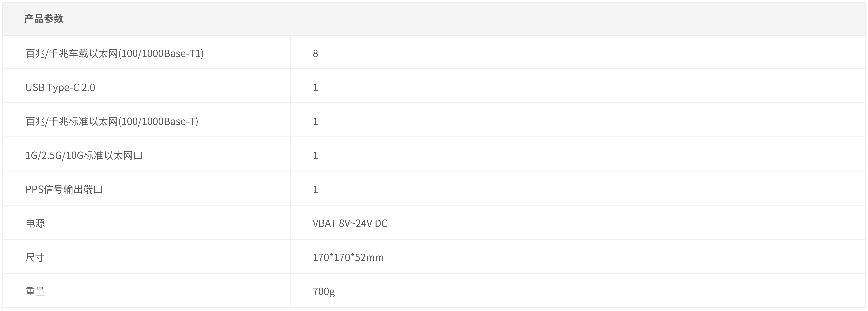Select the 重量 row label
The height and width of the screenshot is (311, 868).
[x=35, y=291]
